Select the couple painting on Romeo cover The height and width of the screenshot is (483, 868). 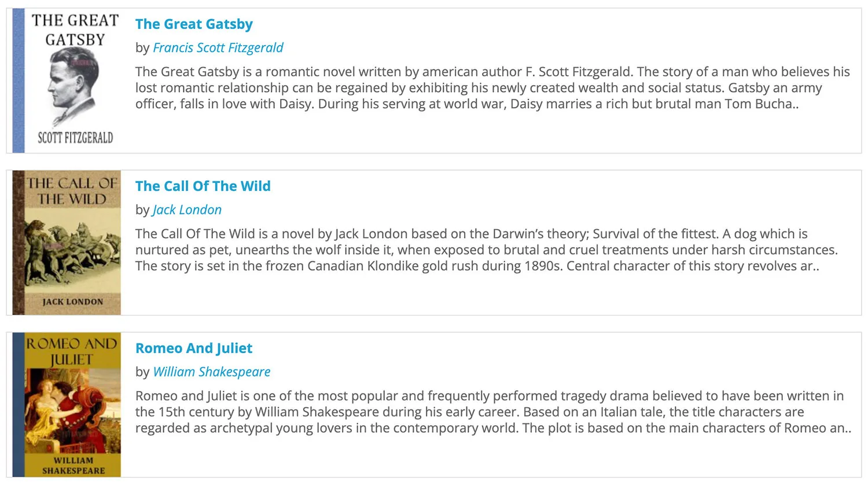[72, 410]
